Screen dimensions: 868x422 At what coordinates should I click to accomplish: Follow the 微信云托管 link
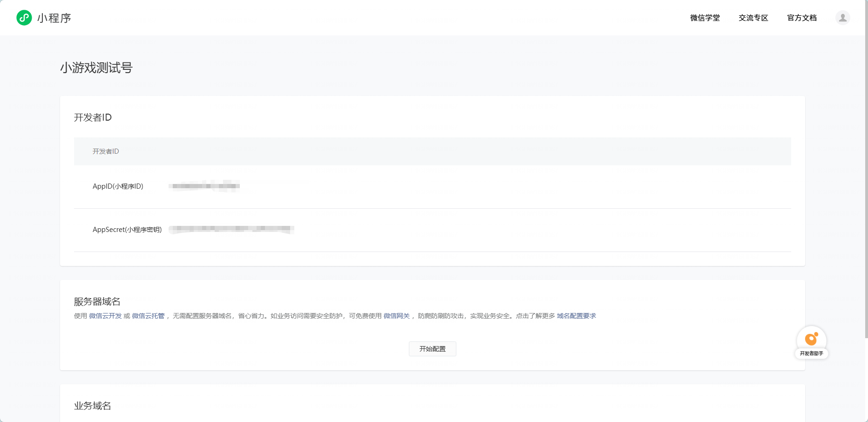[148, 316]
